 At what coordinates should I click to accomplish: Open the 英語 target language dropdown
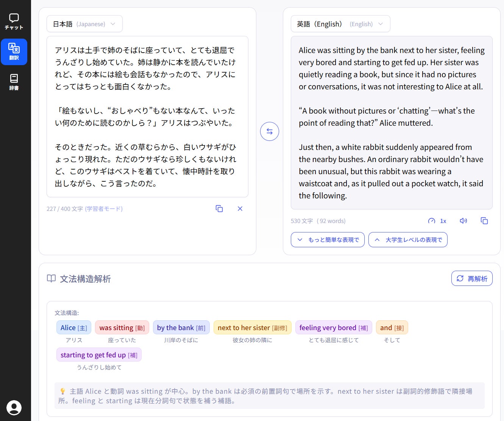[x=340, y=24]
